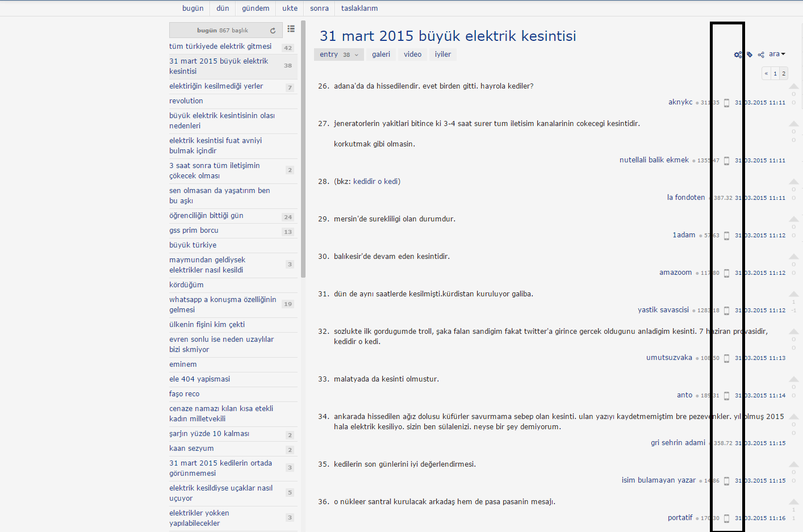The height and width of the screenshot is (532, 803).
Task: Upvote entry 26 about adana
Action: pos(794,86)
